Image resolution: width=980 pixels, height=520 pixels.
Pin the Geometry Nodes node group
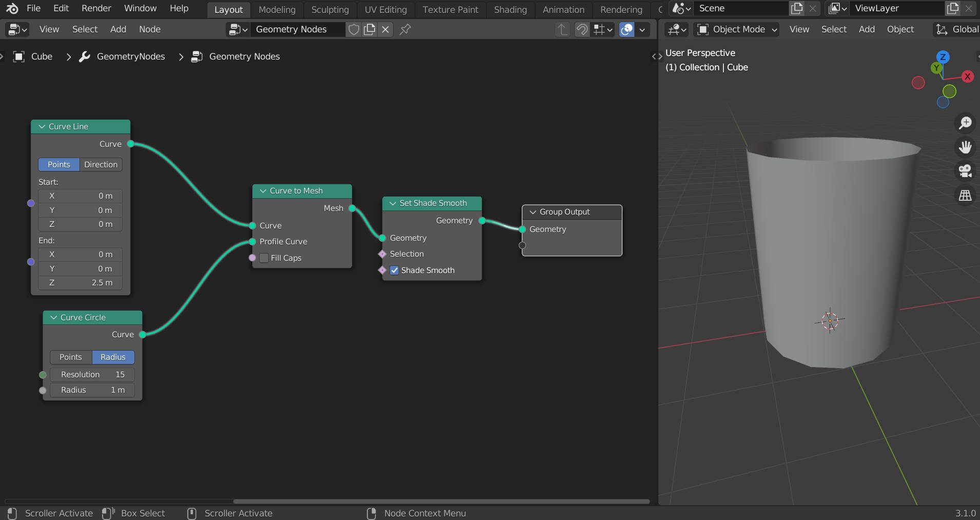pos(404,29)
